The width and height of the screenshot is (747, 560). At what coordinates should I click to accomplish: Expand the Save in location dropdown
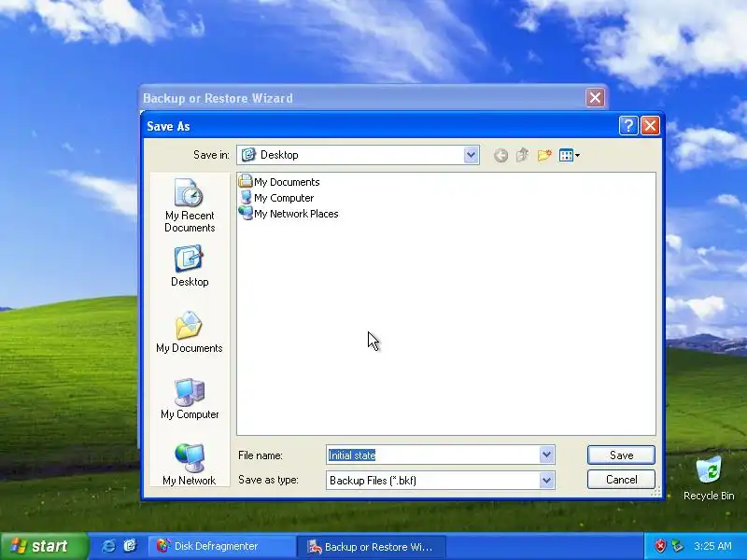pyautogui.click(x=471, y=155)
